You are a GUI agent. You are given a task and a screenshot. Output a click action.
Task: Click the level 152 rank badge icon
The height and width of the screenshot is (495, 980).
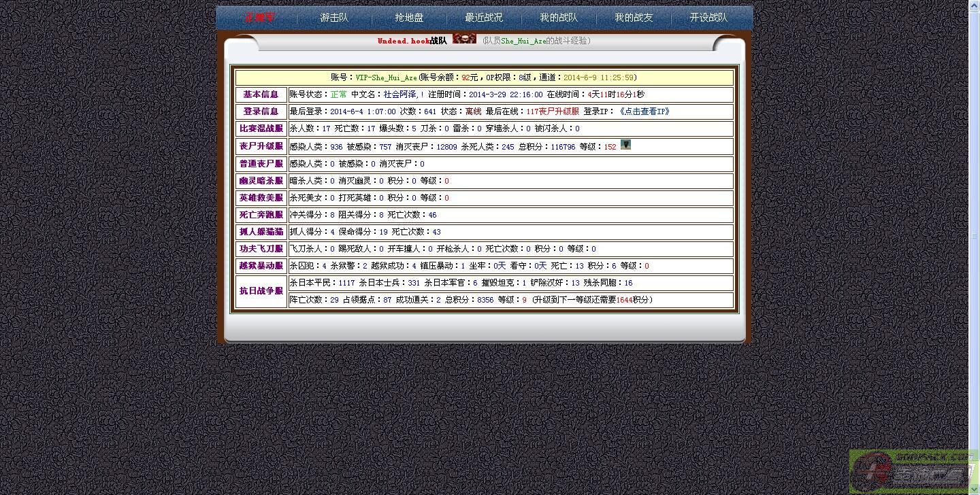(x=625, y=145)
